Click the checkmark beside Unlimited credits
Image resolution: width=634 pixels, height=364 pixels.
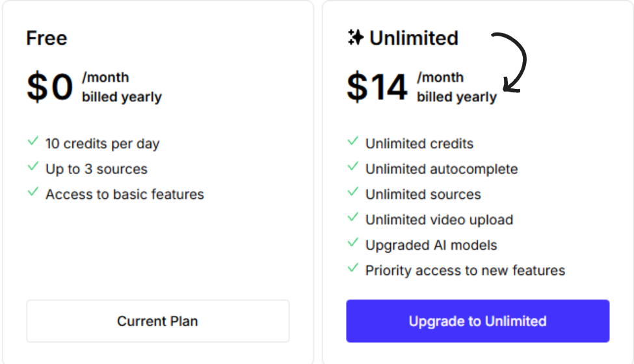click(353, 142)
